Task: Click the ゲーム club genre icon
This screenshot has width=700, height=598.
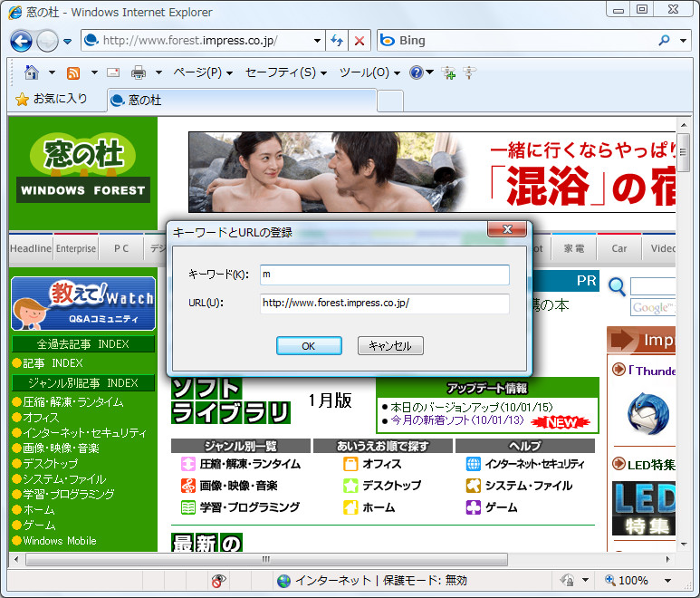Action: (474, 507)
